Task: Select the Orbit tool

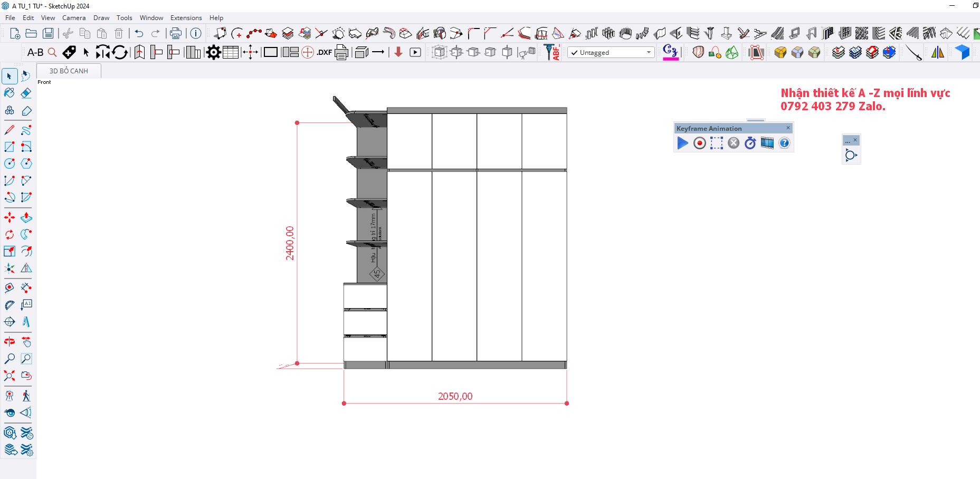Action: [x=9, y=342]
